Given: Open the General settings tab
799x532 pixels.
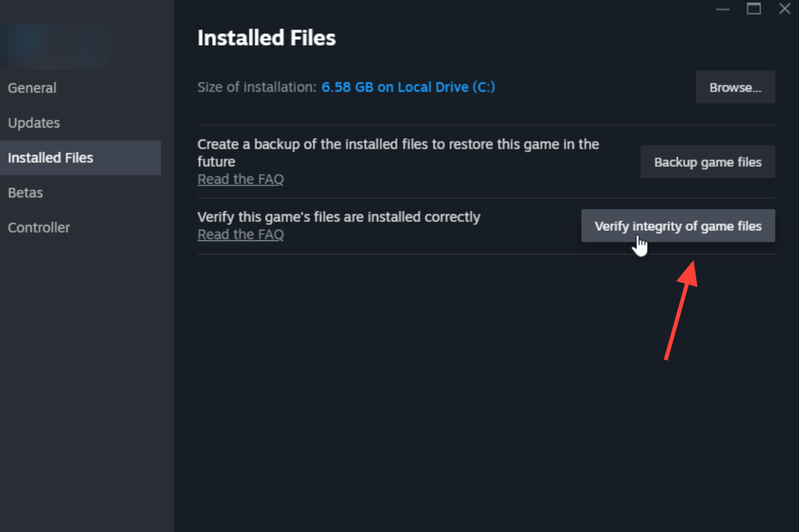Looking at the screenshot, I should point(32,87).
